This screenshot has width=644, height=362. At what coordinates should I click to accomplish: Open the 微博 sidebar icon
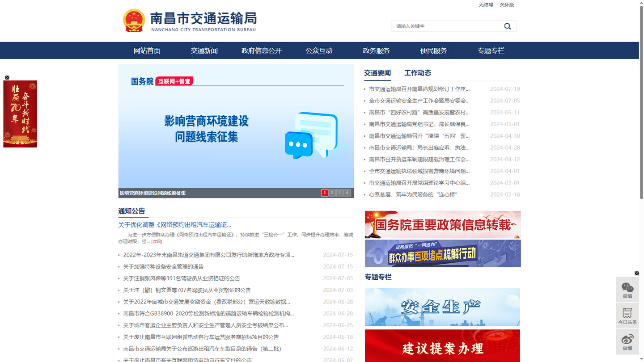point(627,342)
